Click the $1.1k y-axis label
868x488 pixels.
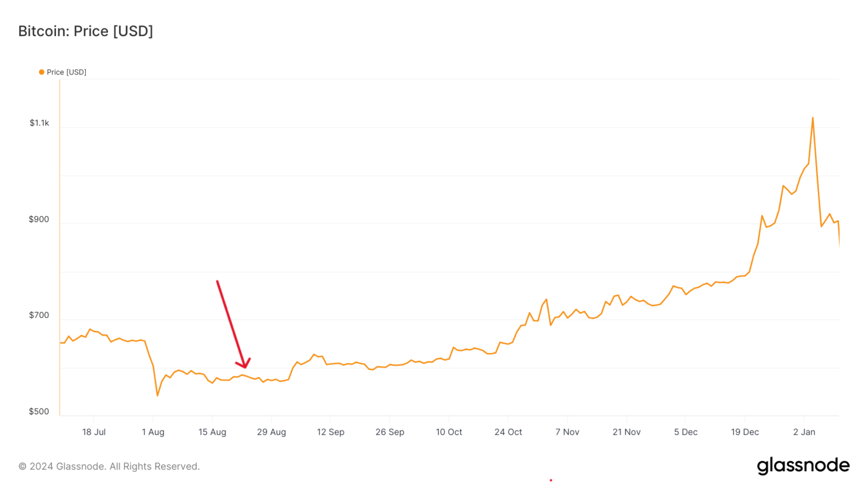tap(40, 123)
